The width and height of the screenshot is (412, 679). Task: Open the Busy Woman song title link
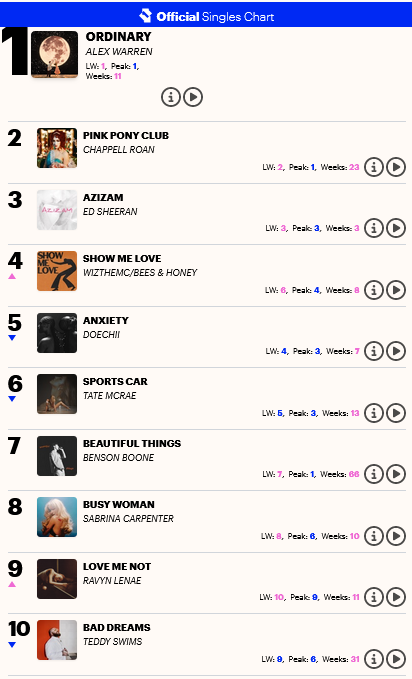(119, 504)
